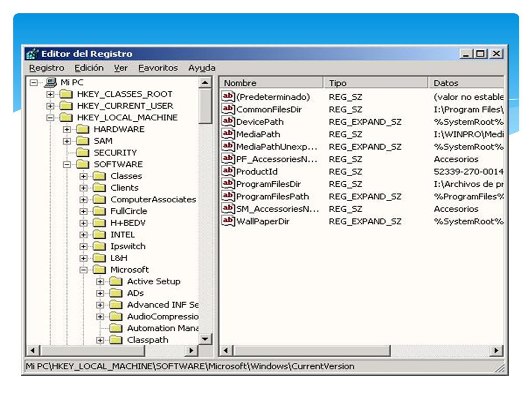
Task: Open the Ver menu
Action: (x=121, y=68)
